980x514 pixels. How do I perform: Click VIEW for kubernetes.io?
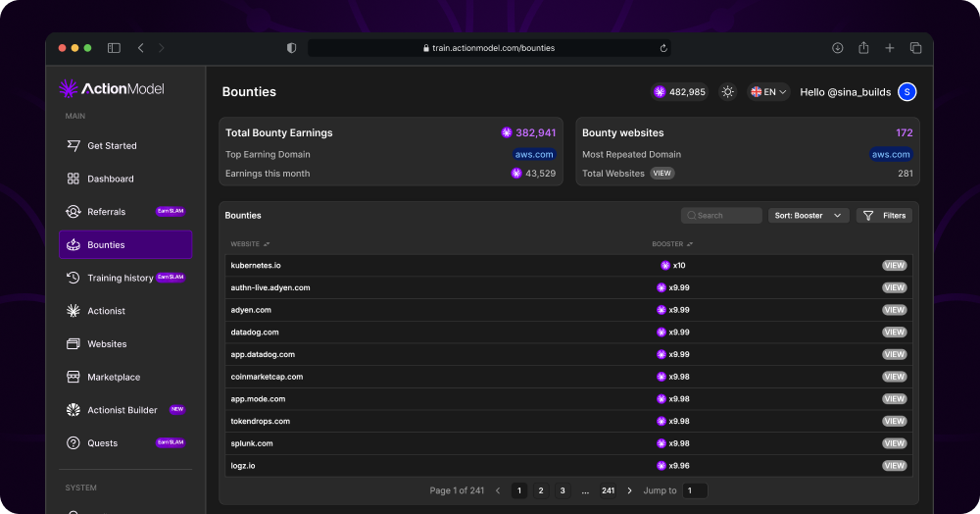895,265
